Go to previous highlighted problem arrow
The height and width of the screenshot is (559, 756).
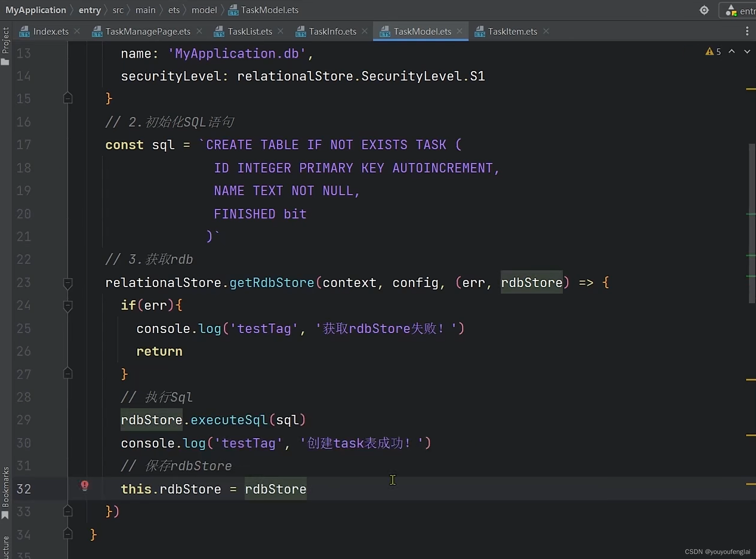coord(732,52)
